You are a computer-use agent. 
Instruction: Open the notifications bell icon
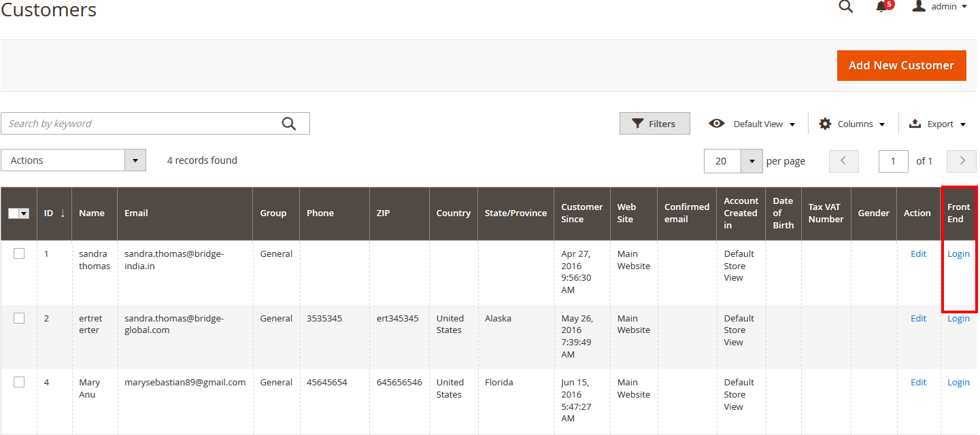point(881,7)
